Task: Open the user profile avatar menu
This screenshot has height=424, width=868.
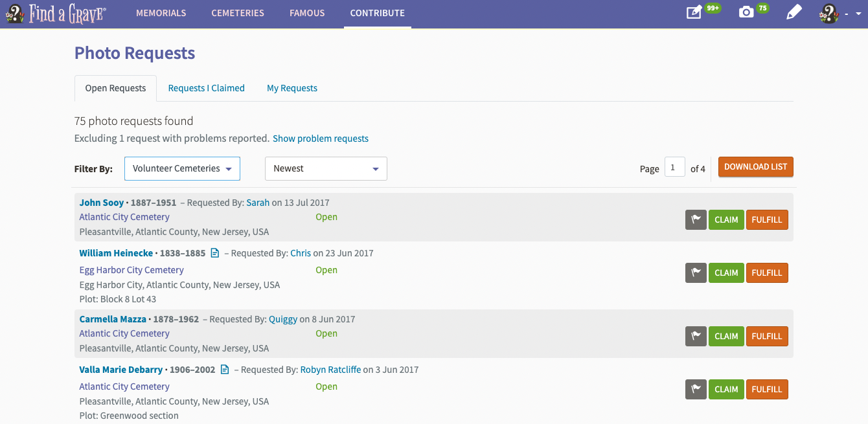Action: 828,13
